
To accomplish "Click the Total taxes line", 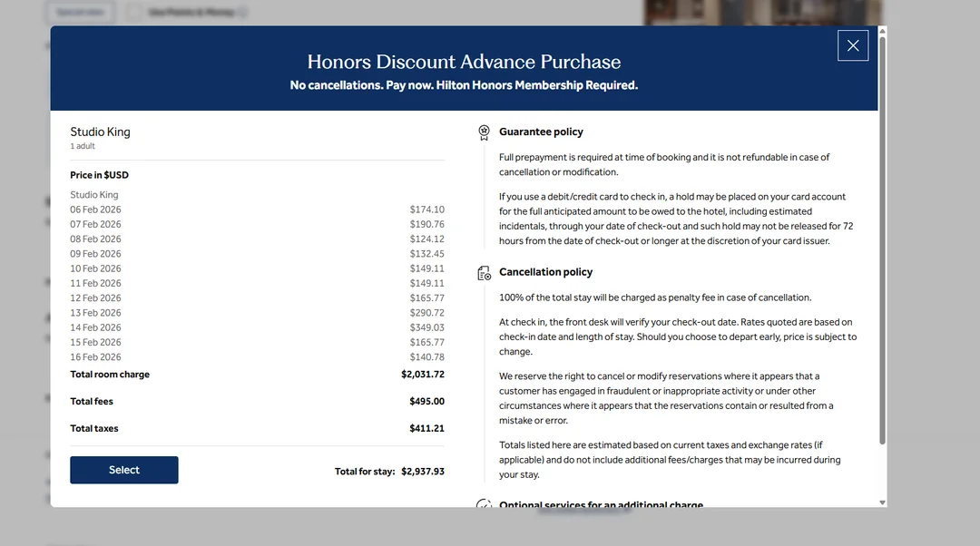I will (257, 429).
